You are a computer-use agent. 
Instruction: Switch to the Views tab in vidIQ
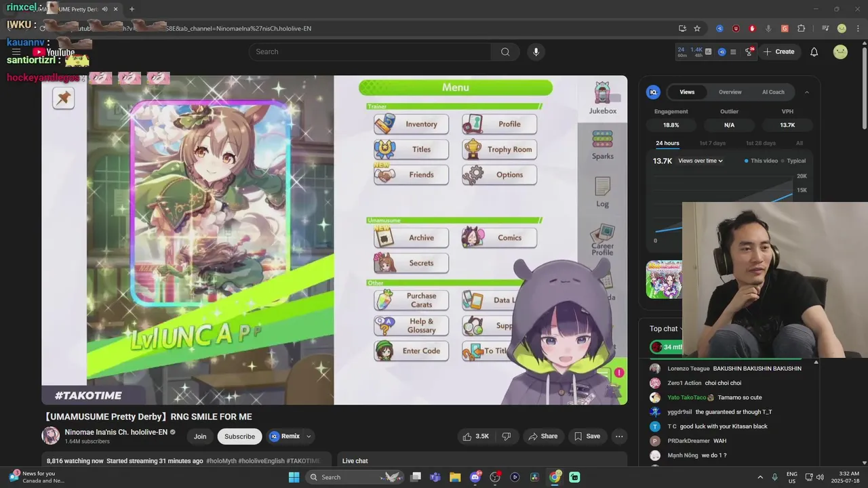pos(687,92)
